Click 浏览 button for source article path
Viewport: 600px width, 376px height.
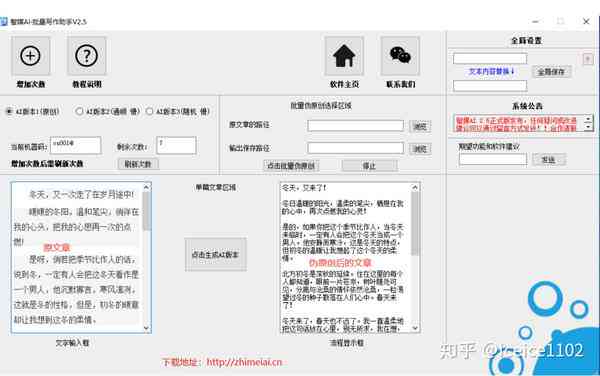coord(420,126)
